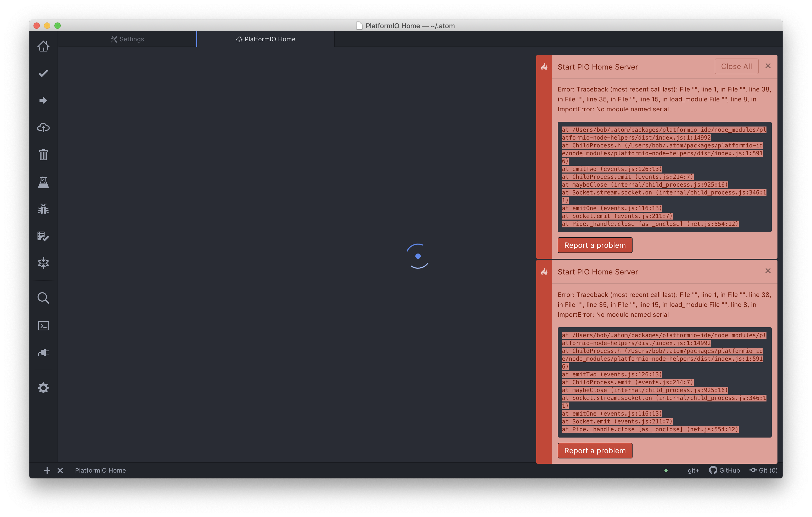812x517 pixels.
Task: Open the serial monitor plug icon
Action: 43,353
